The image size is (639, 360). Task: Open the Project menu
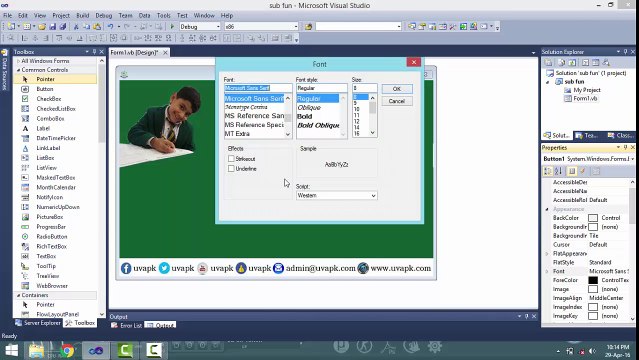[x=61, y=15]
